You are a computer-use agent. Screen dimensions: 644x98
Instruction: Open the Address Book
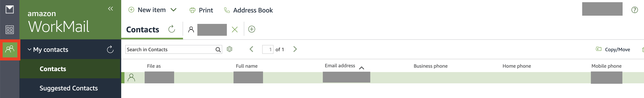pos(248,10)
